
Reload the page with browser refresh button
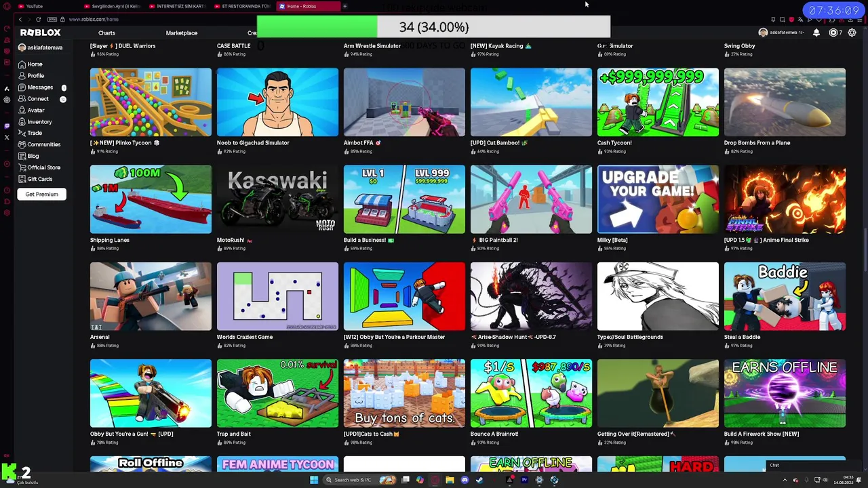38,19
